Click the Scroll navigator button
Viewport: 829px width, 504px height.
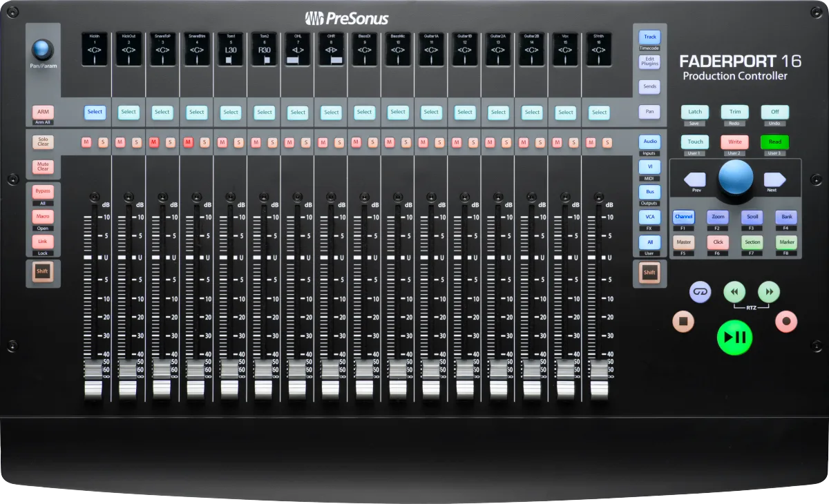click(x=752, y=217)
